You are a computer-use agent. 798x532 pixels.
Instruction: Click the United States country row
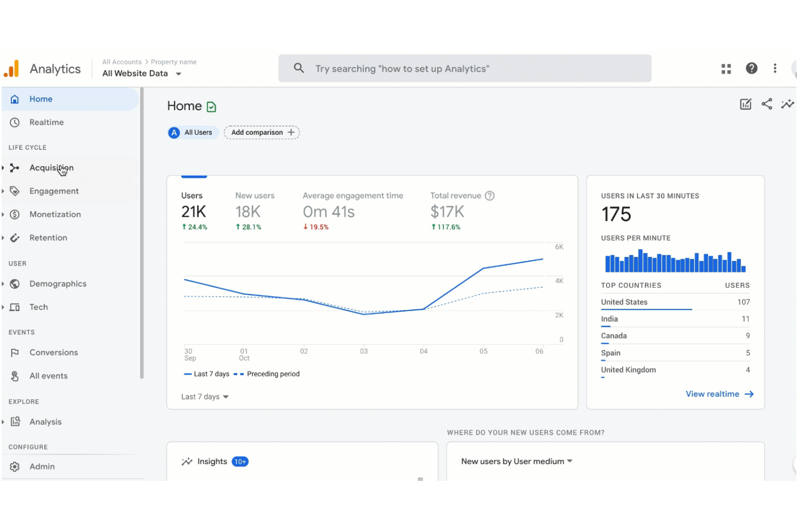(x=676, y=302)
